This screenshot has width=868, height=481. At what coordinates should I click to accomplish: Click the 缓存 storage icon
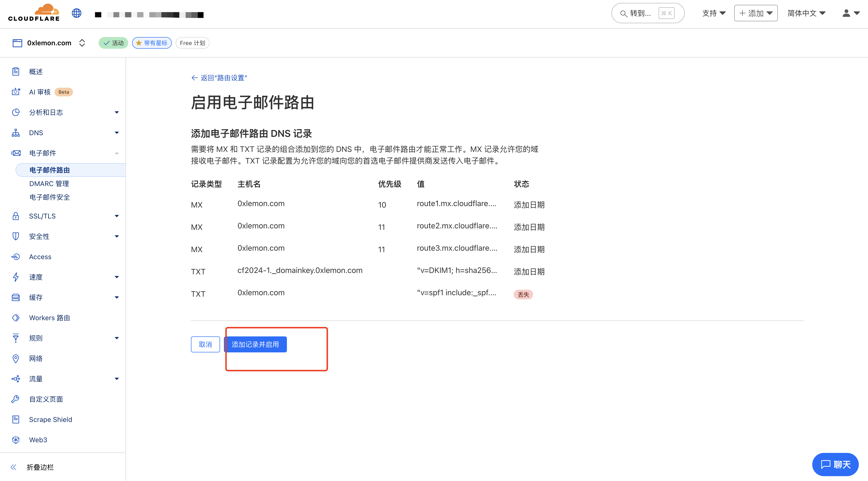(x=16, y=297)
